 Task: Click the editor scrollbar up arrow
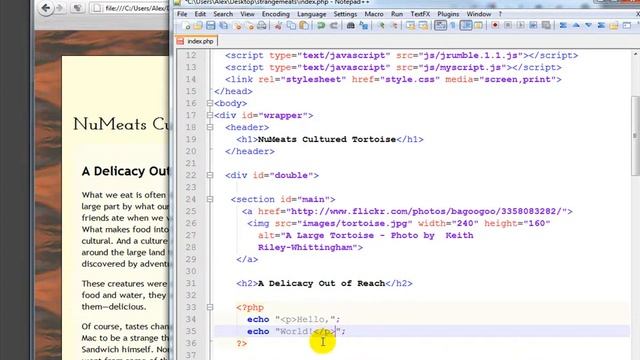[635, 54]
